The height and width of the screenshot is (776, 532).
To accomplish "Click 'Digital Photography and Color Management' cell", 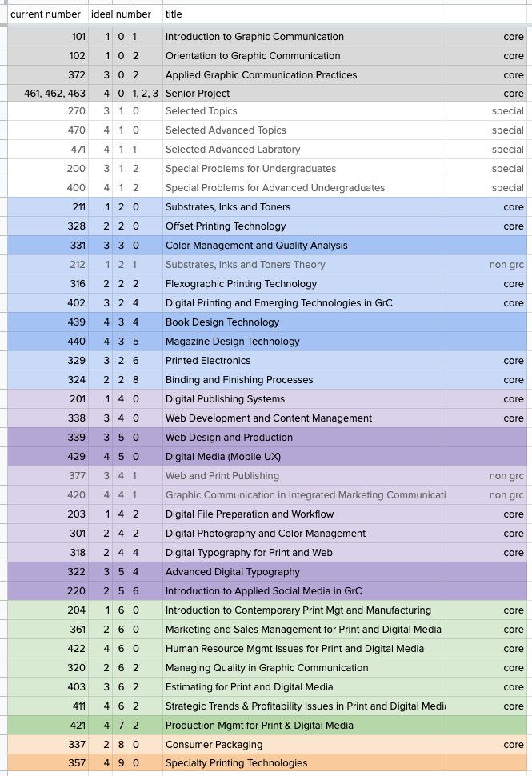I will pyautogui.click(x=304, y=534).
